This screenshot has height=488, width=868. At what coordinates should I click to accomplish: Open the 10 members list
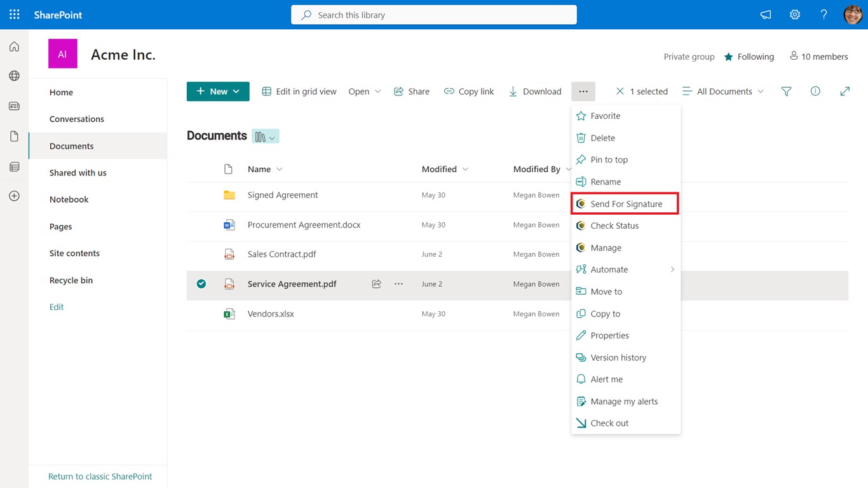coord(818,57)
